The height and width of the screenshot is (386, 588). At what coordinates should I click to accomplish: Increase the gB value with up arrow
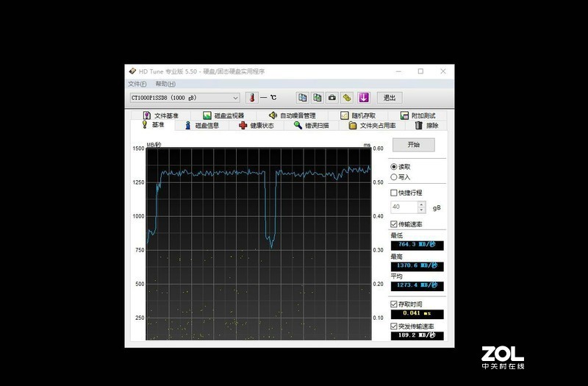click(x=421, y=204)
